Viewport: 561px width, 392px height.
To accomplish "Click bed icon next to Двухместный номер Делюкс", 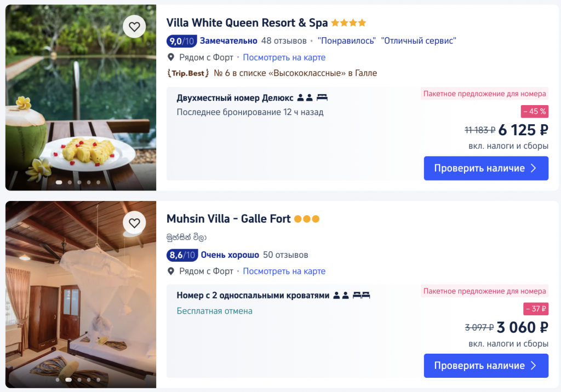I will pyautogui.click(x=322, y=98).
